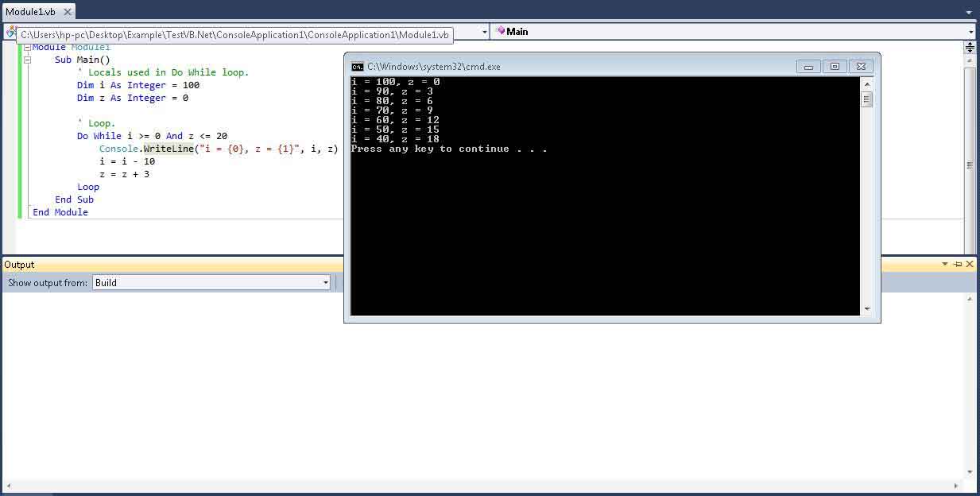Switch to the Module1.vb tab

pyautogui.click(x=30, y=12)
